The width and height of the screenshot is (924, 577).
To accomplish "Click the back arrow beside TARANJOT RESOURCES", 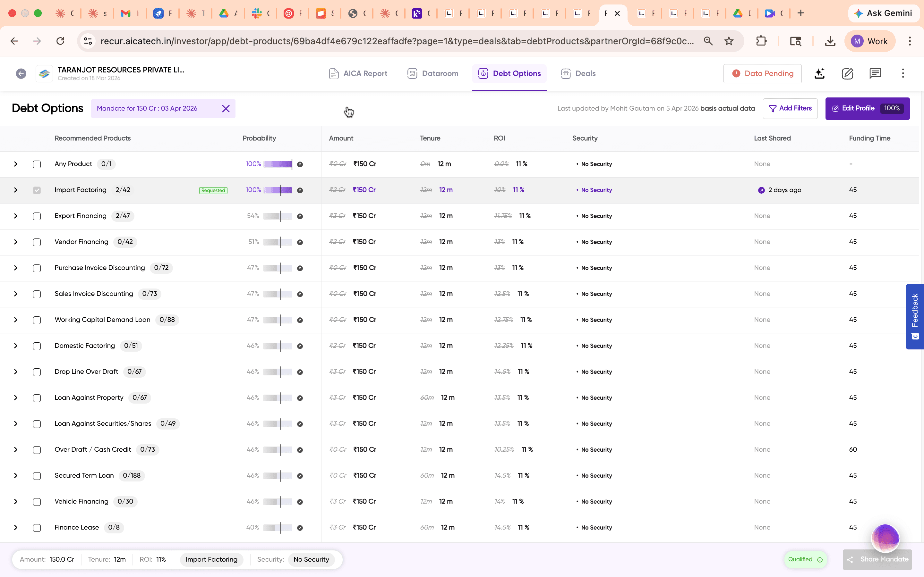I will point(21,73).
